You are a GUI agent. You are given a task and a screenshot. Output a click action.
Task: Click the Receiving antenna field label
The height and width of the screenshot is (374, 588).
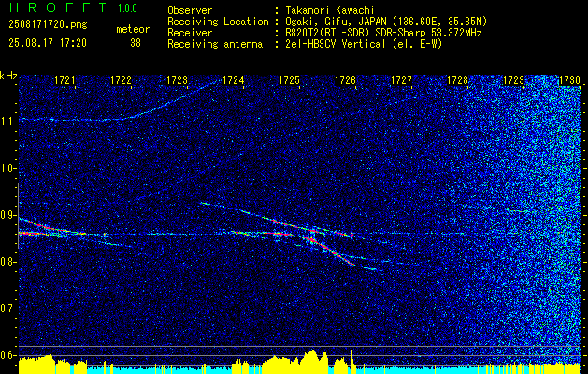click(x=215, y=44)
